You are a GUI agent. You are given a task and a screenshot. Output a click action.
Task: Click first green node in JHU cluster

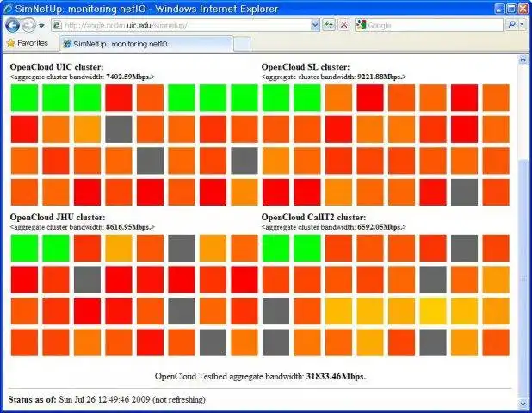click(24, 248)
